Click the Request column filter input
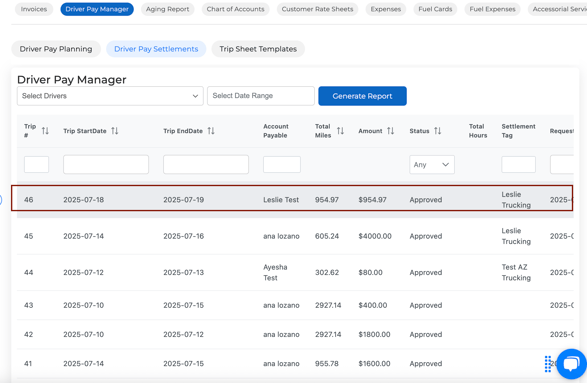This screenshot has width=587, height=383. pyautogui.click(x=562, y=164)
